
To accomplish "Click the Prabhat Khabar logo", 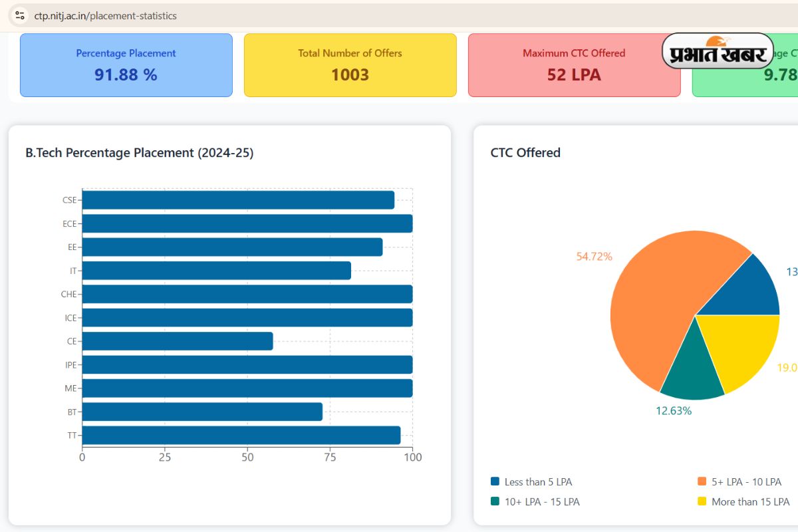I will pos(718,52).
